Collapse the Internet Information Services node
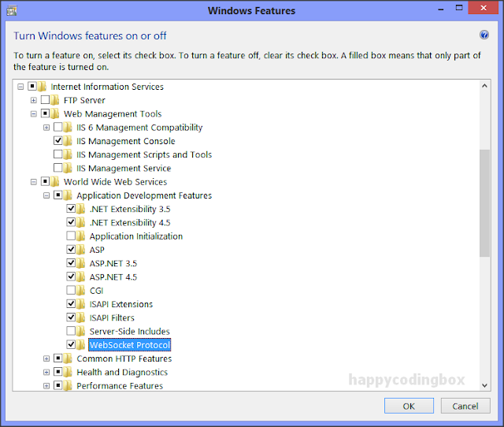 (x=20, y=87)
